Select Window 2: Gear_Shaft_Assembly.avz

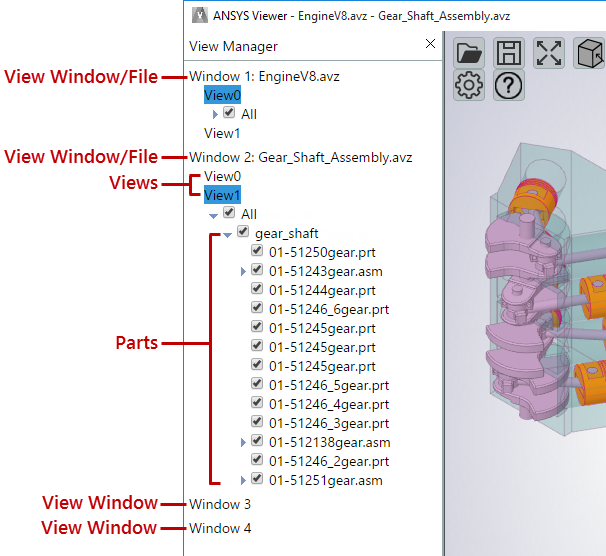[x=300, y=157]
